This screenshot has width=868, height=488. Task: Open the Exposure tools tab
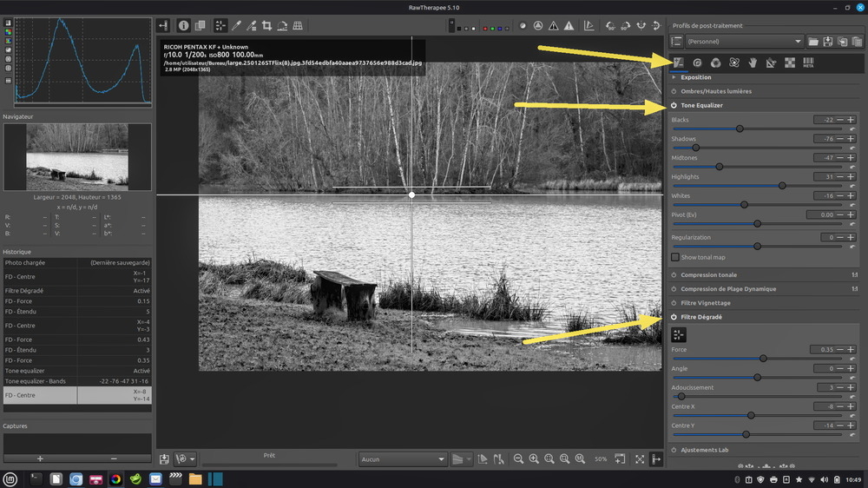click(679, 63)
